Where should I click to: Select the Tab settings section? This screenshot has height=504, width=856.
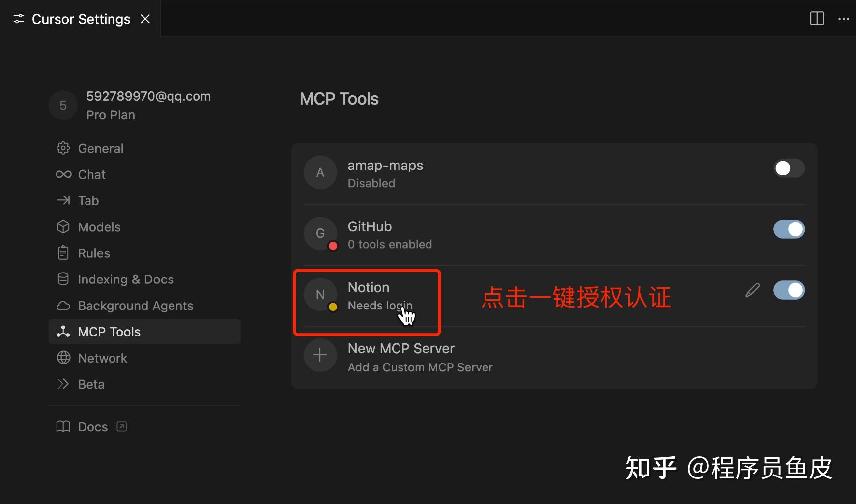tap(144, 200)
